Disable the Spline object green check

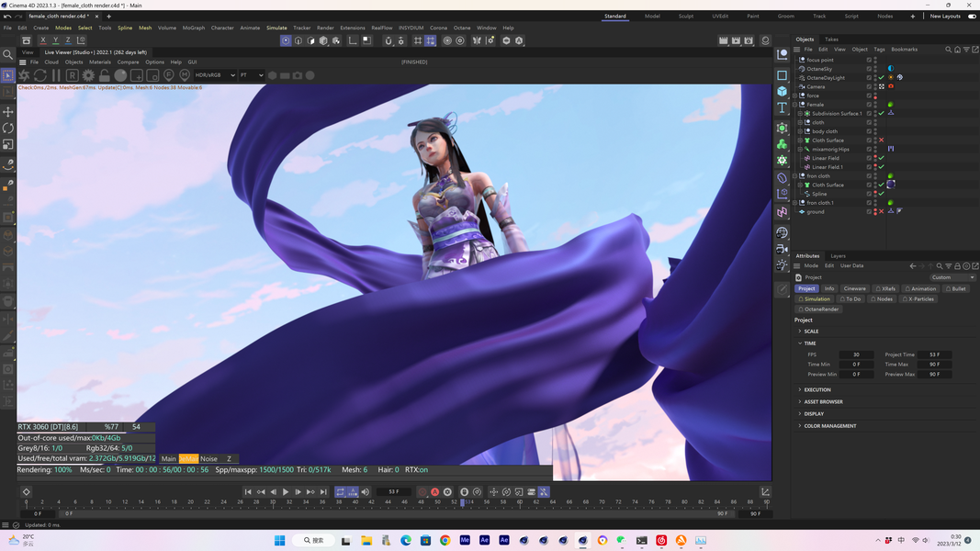pos(881,194)
